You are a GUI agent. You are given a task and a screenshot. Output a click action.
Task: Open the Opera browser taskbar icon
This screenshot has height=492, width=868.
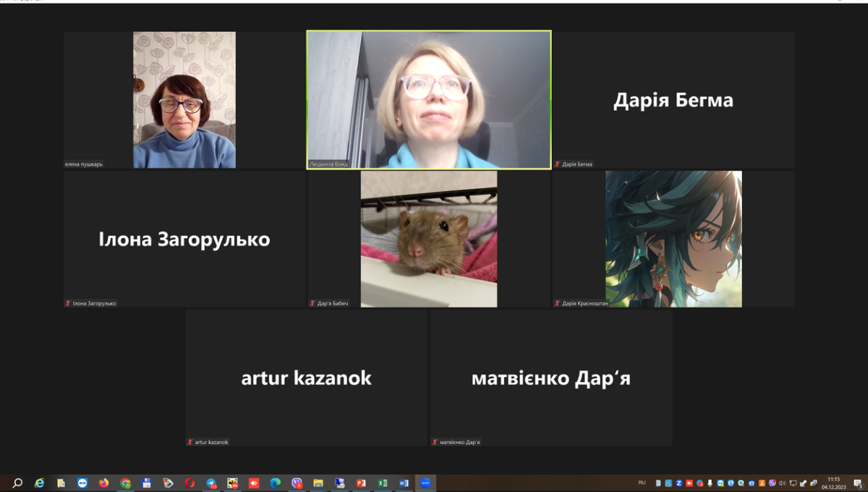190,483
